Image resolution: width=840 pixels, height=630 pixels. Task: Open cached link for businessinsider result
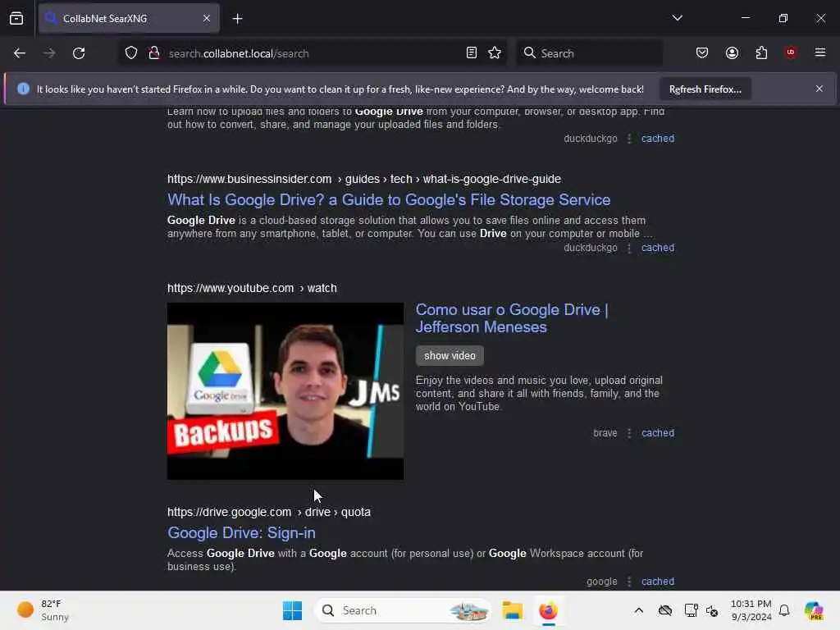(658, 248)
